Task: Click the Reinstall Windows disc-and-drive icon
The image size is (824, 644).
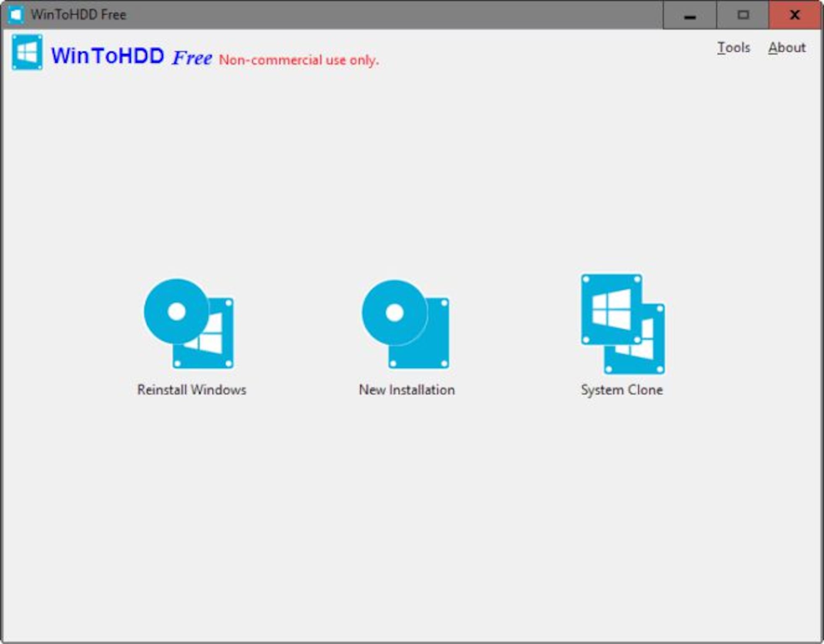Action: tap(189, 324)
